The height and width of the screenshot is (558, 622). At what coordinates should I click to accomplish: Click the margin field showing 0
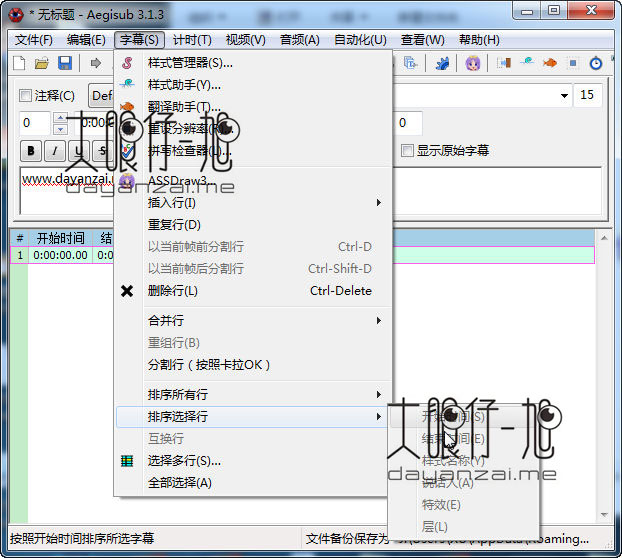pos(408,123)
